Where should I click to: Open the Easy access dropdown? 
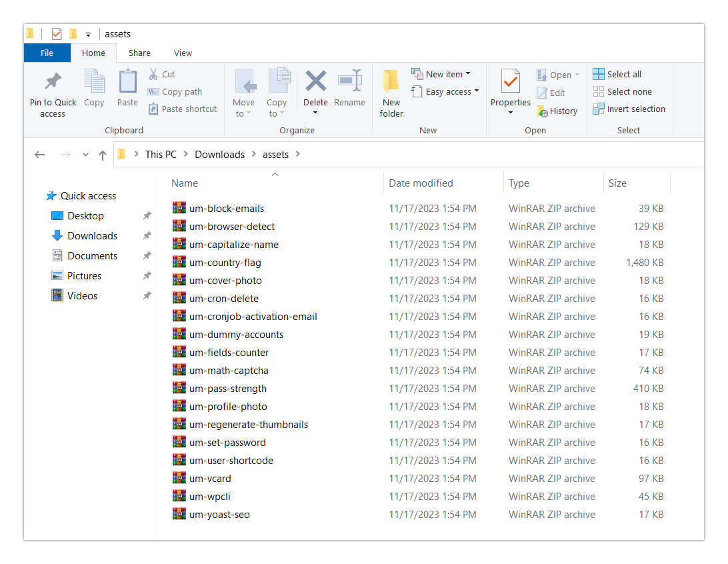coord(477,91)
